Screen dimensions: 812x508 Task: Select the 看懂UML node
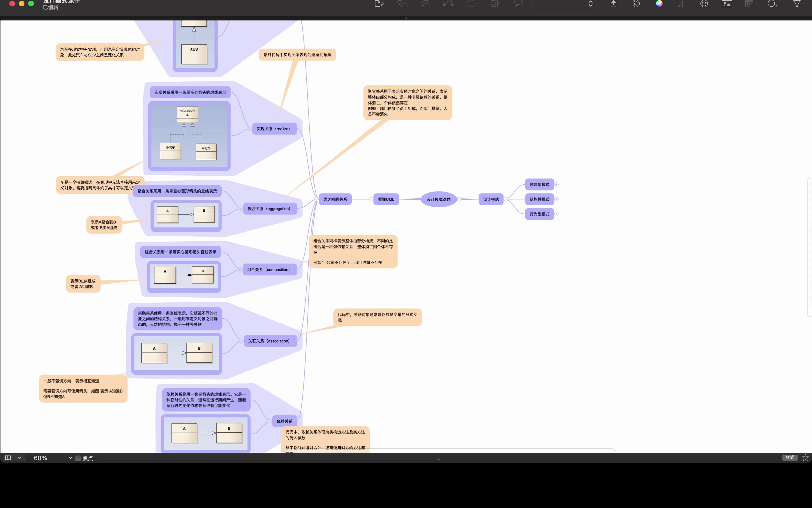(x=386, y=199)
